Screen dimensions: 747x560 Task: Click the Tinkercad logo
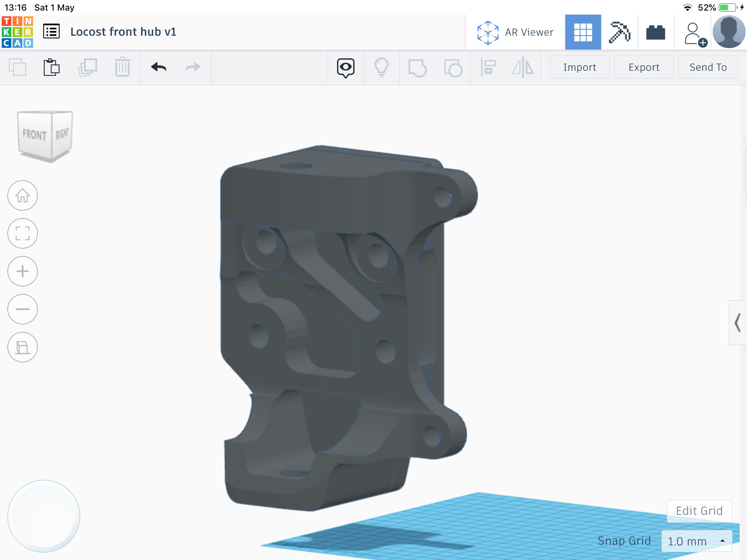[18, 32]
